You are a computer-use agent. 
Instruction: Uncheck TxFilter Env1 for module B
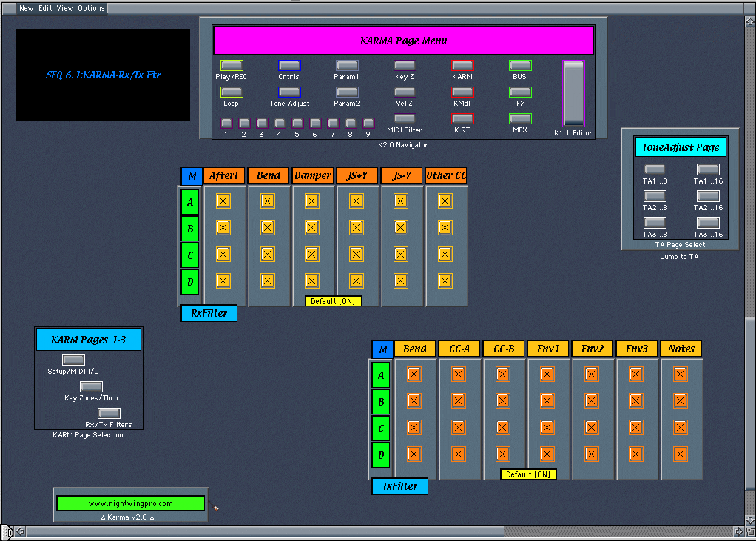click(x=547, y=401)
